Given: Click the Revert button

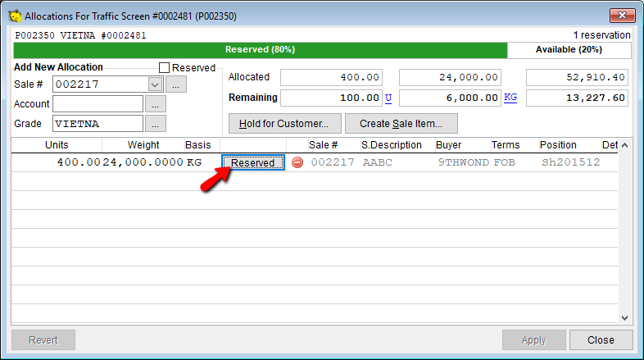Looking at the screenshot, I should (x=43, y=339).
